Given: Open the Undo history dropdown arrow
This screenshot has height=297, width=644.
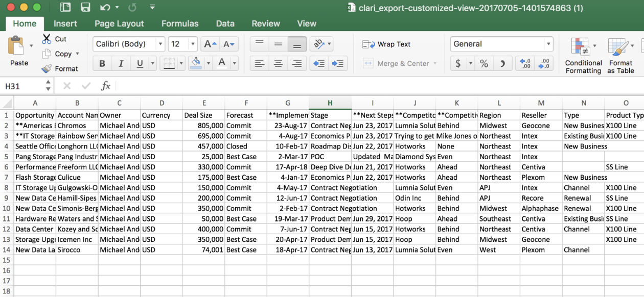Looking at the screenshot, I should tap(117, 8).
